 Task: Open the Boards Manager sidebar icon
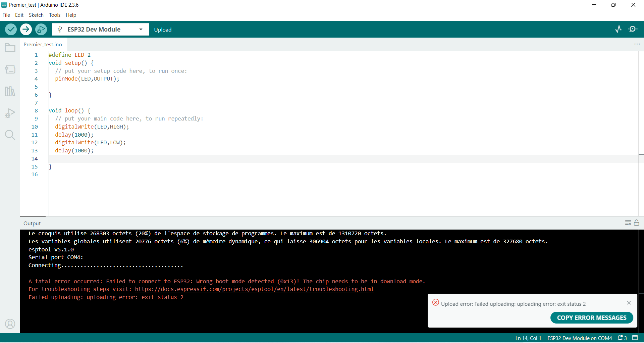(10, 69)
